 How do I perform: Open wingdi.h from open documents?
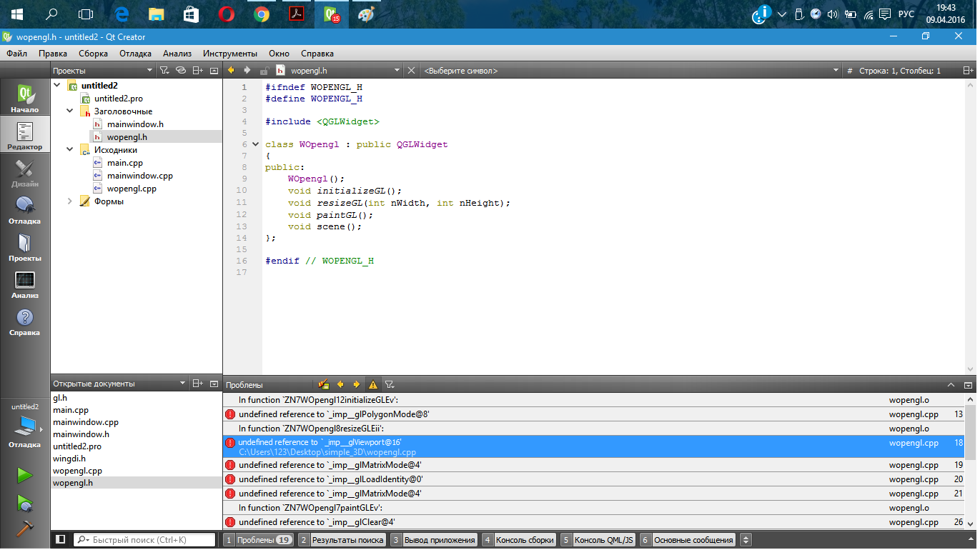(x=69, y=458)
